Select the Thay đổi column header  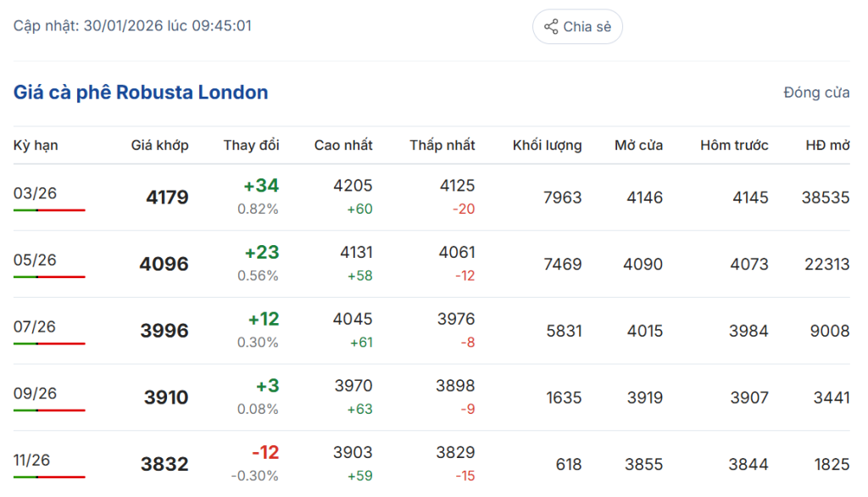[251, 145]
